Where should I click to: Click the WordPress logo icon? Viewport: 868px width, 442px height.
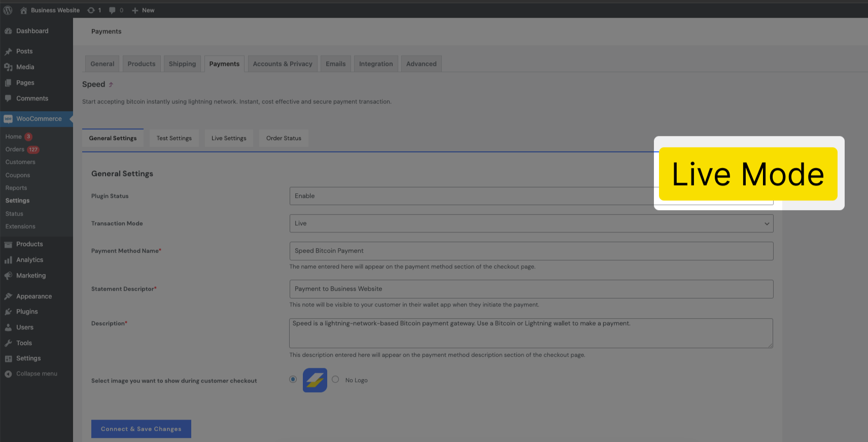(x=8, y=10)
